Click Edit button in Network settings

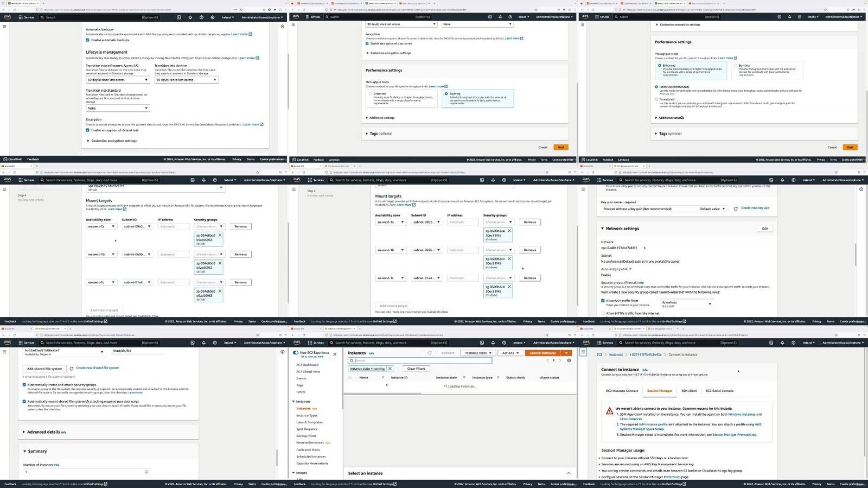pos(765,229)
